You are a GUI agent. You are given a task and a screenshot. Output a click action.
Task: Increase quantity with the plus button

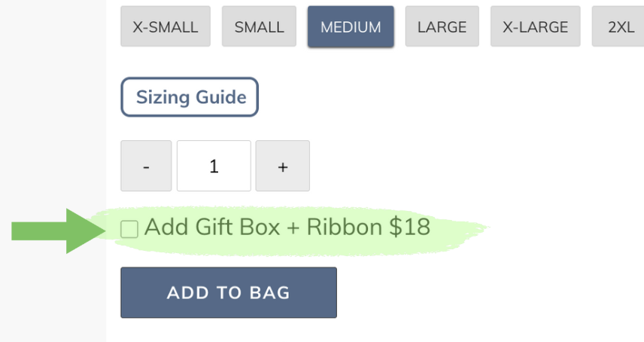[x=283, y=166]
